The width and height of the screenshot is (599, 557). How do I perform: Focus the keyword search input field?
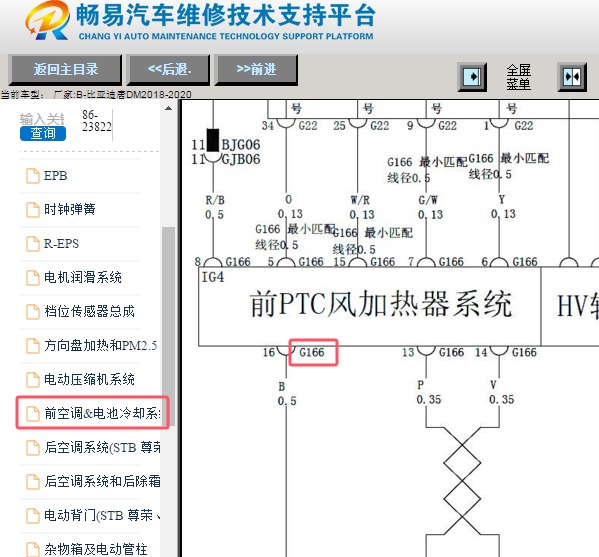42,119
